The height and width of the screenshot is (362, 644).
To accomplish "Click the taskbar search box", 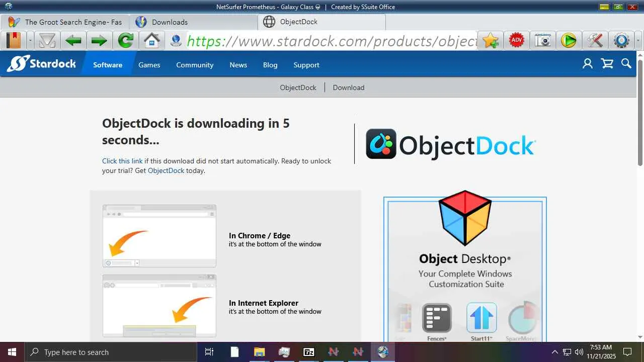I will tap(110, 352).
